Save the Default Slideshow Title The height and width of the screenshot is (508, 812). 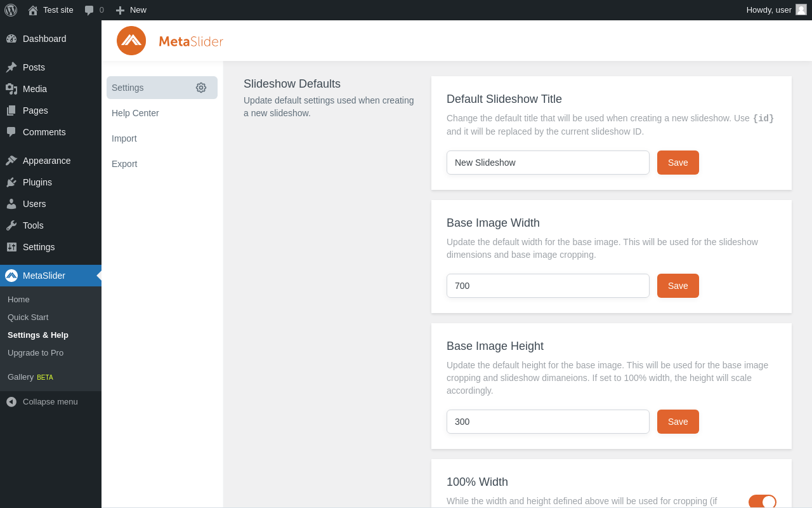678,163
